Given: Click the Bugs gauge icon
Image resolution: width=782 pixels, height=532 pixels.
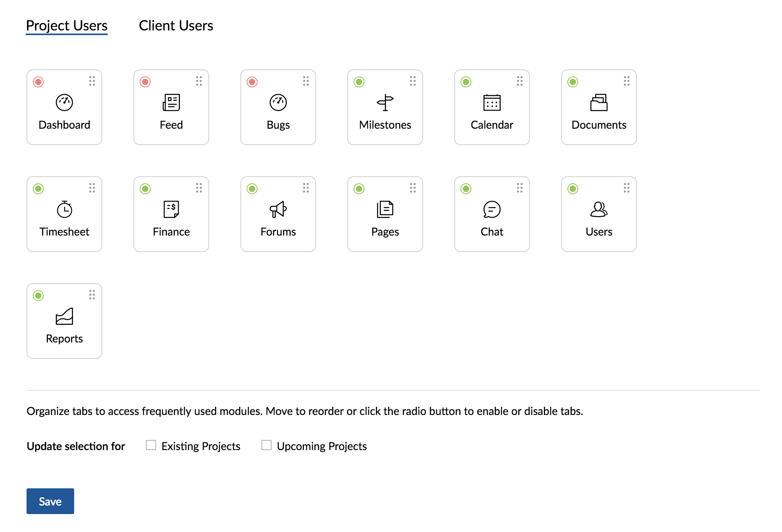Looking at the screenshot, I should 278,103.
